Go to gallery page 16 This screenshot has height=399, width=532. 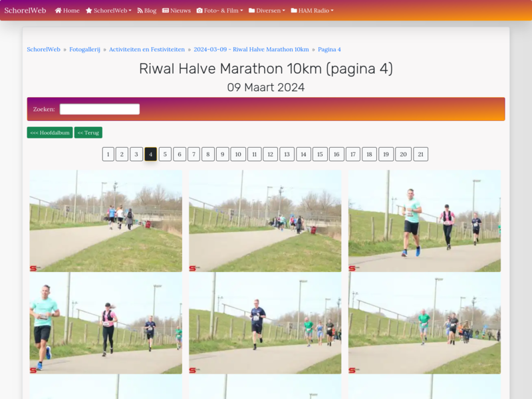click(x=336, y=154)
